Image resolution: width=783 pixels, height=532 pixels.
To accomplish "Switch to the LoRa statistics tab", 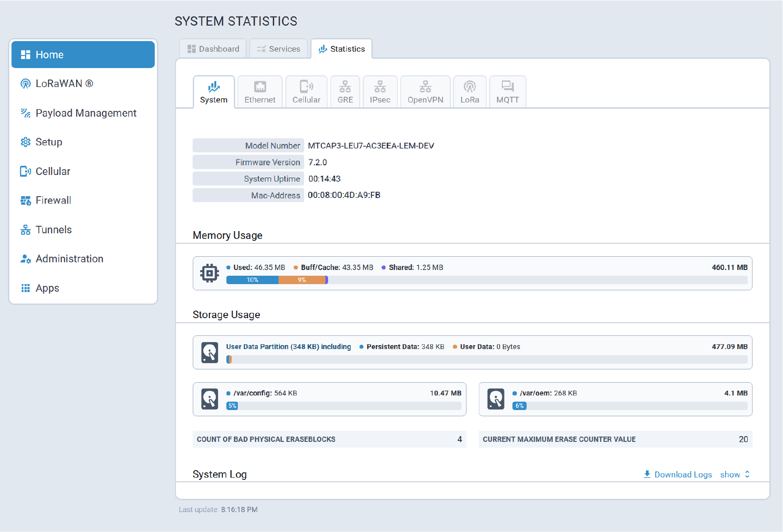I will pyautogui.click(x=470, y=92).
